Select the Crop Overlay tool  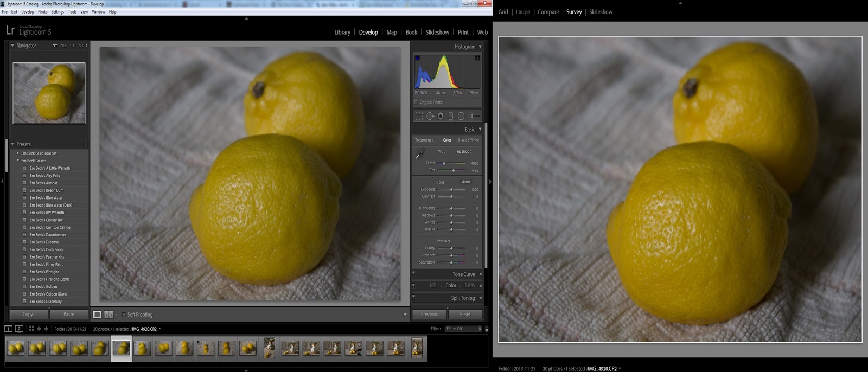[x=419, y=116]
